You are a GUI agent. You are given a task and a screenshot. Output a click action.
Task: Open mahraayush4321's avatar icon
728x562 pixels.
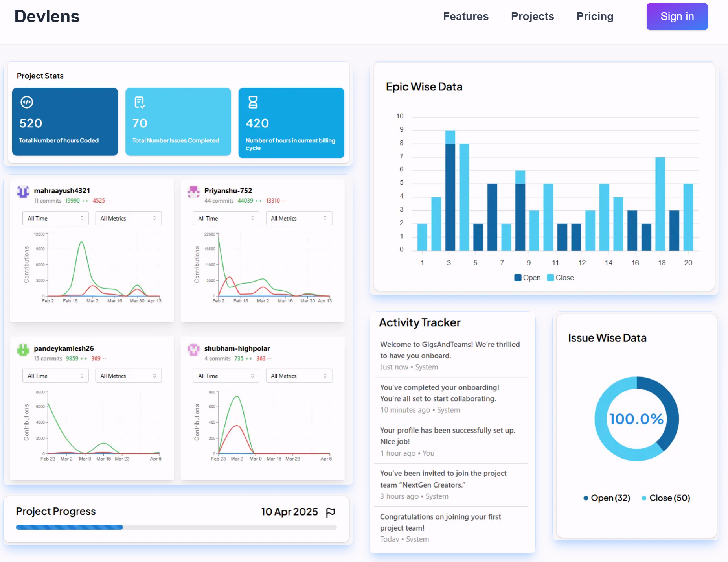[x=23, y=192]
